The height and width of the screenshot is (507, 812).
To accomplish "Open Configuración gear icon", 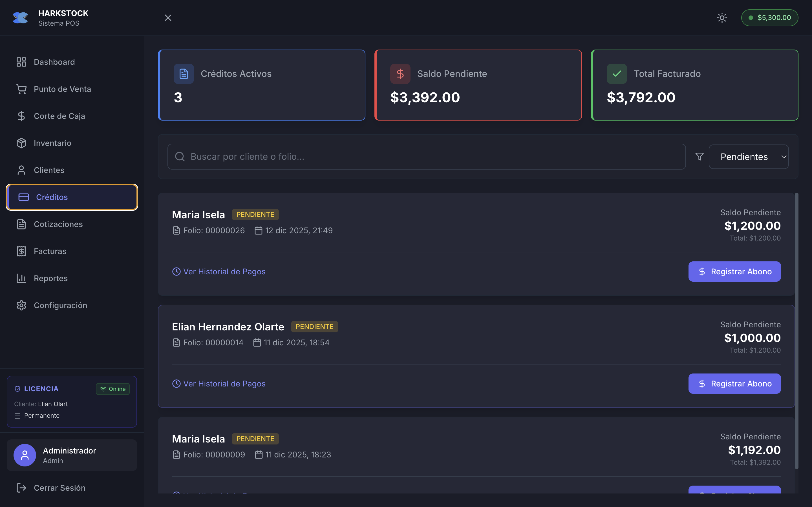I will click(x=21, y=306).
